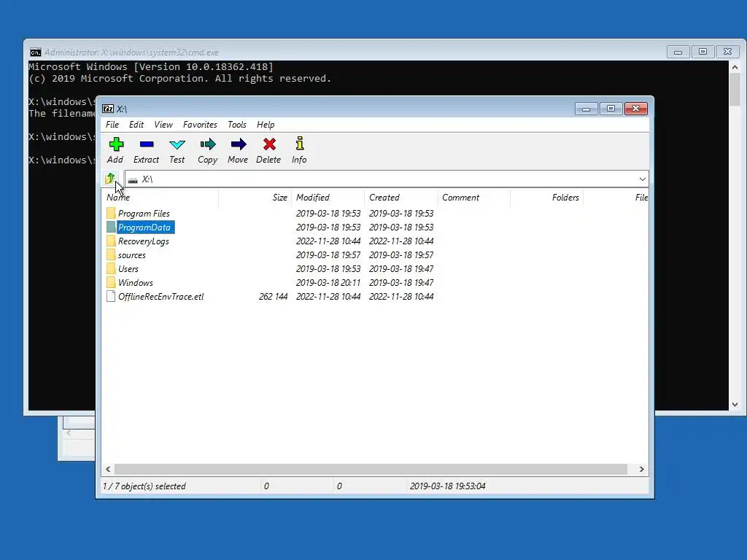
Task: Click the Users name text
Action: point(128,268)
